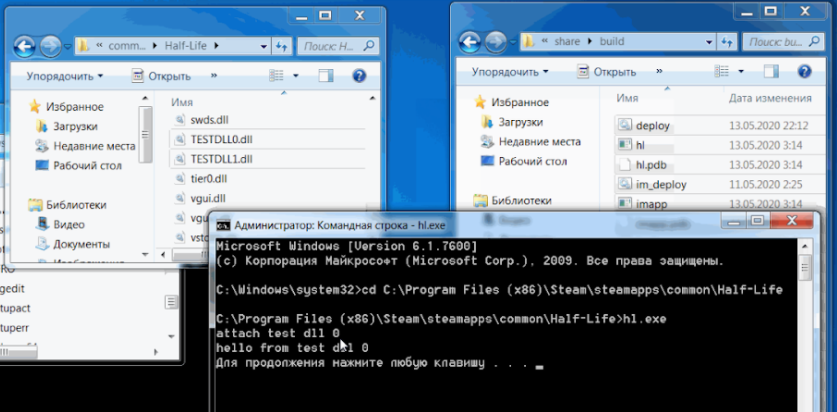Select TESTDLL0.dll file

[x=221, y=139]
